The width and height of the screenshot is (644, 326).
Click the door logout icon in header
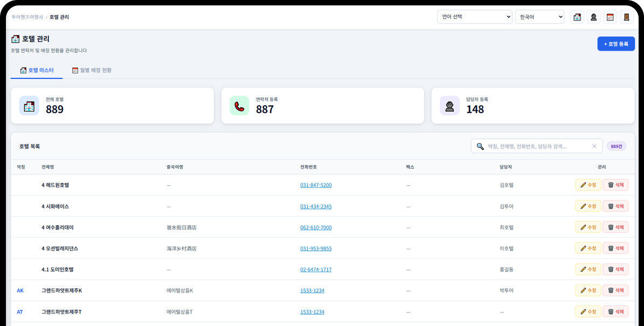click(x=626, y=17)
